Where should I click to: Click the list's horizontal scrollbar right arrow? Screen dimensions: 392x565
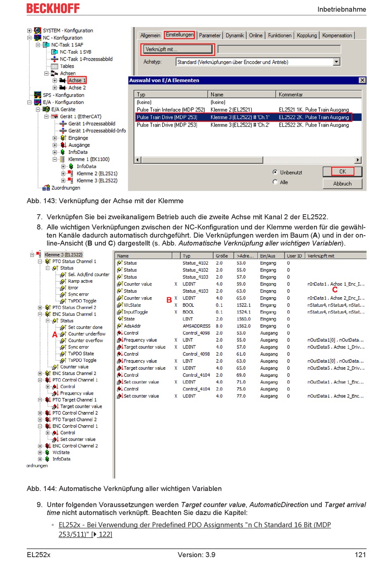coord(358,160)
